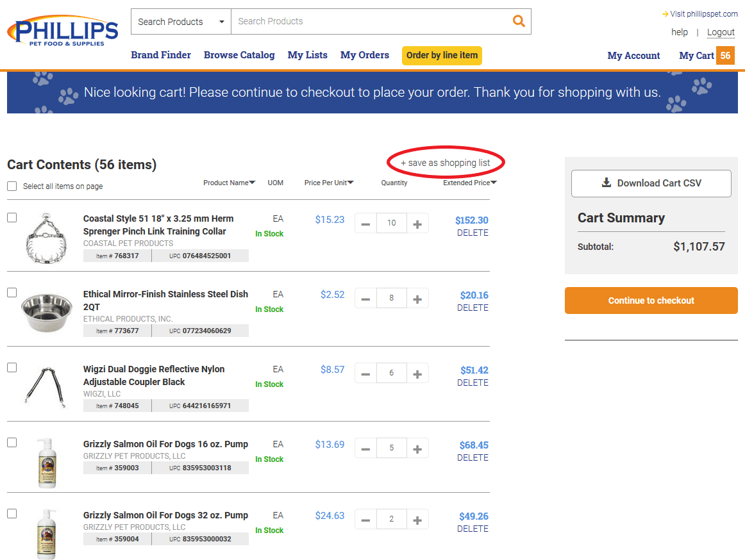
Task: Open My Cart link
Action: (696, 56)
